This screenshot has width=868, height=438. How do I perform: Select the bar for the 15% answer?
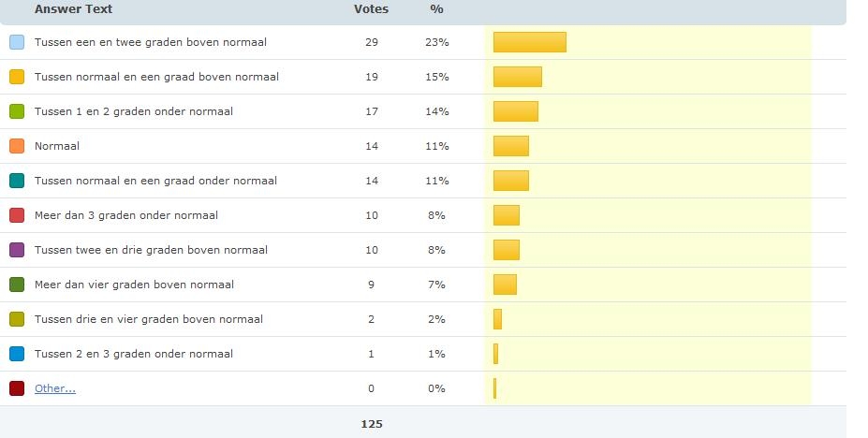pyautogui.click(x=518, y=77)
